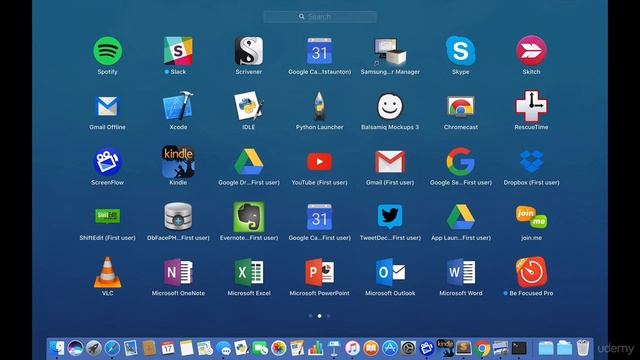Open VLC media player

point(107,272)
